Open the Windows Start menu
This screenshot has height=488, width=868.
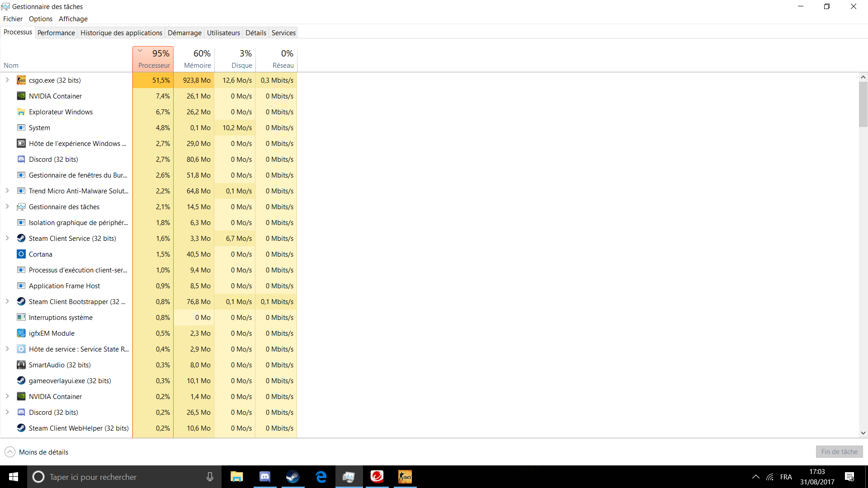(x=14, y=477)
